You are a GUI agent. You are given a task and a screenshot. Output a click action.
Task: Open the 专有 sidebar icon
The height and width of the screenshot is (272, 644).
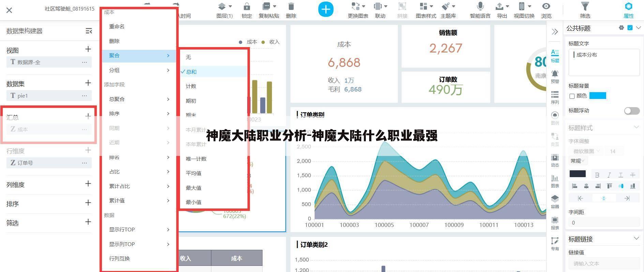click(555, 244)
